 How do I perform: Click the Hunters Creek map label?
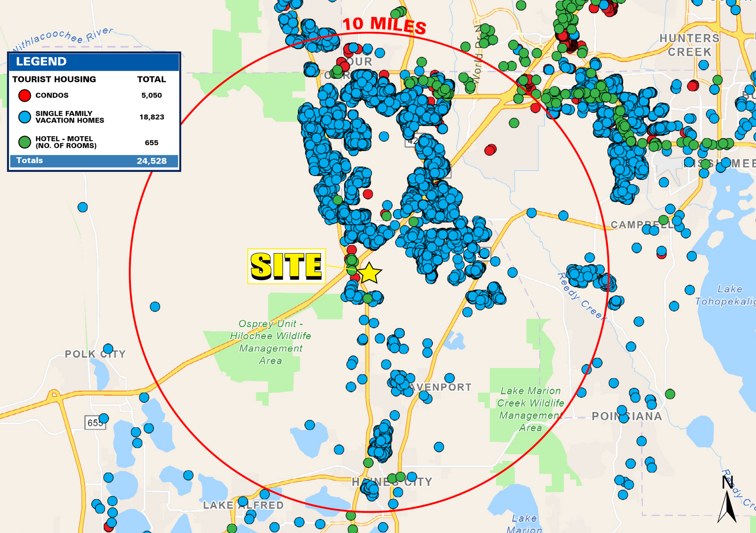click(x=689, y=45)
